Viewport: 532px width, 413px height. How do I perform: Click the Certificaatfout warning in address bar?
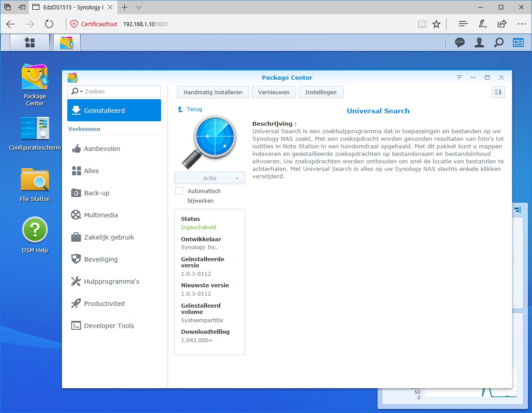(x=94, y=24)
